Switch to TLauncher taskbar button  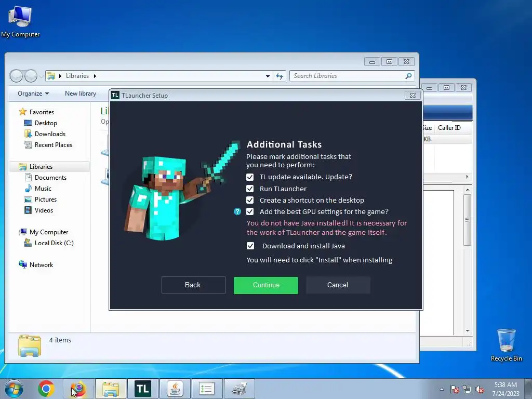click(142, 389)
